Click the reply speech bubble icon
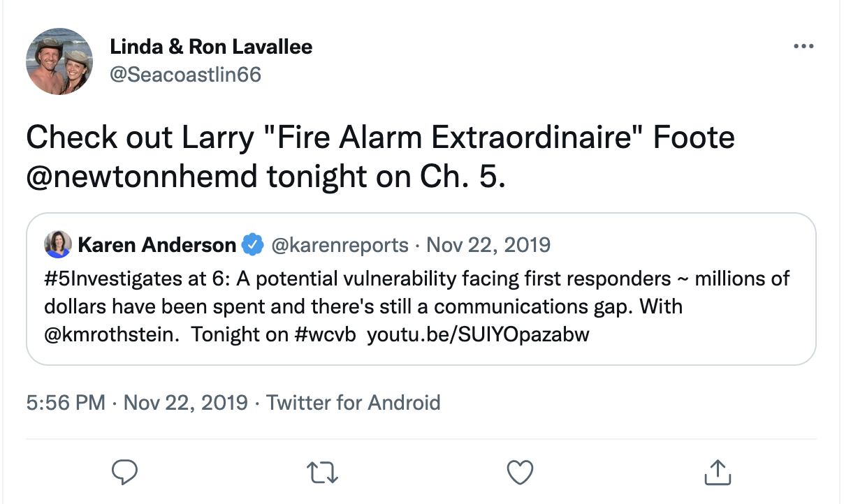The width and height of the screenshot is (844, 504). pyautogui.click(x=124, y=473)
